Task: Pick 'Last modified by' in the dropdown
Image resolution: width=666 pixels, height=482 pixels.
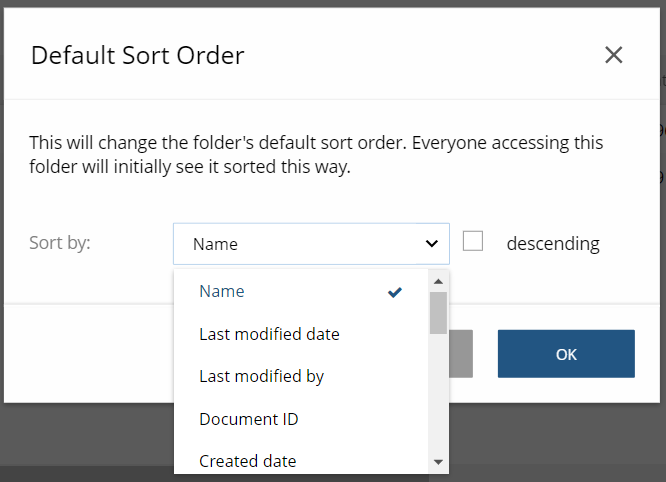Action: pos(261,377)
